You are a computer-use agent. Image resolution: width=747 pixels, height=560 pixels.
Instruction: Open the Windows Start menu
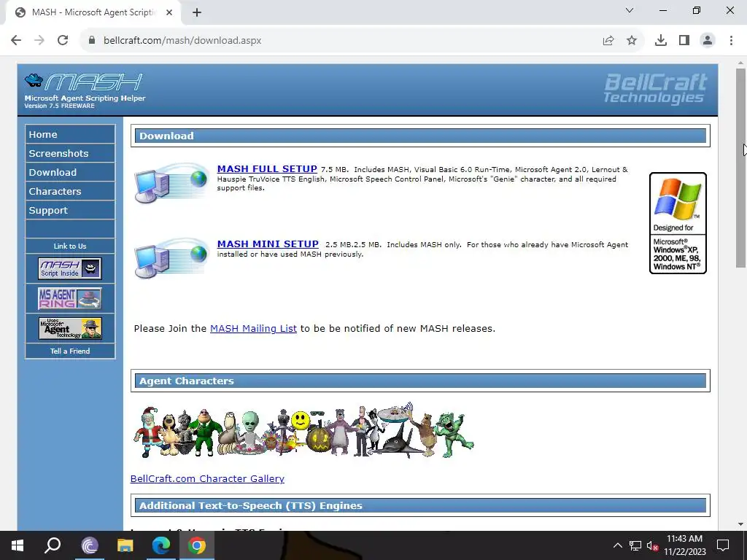[x=18, y=545]
